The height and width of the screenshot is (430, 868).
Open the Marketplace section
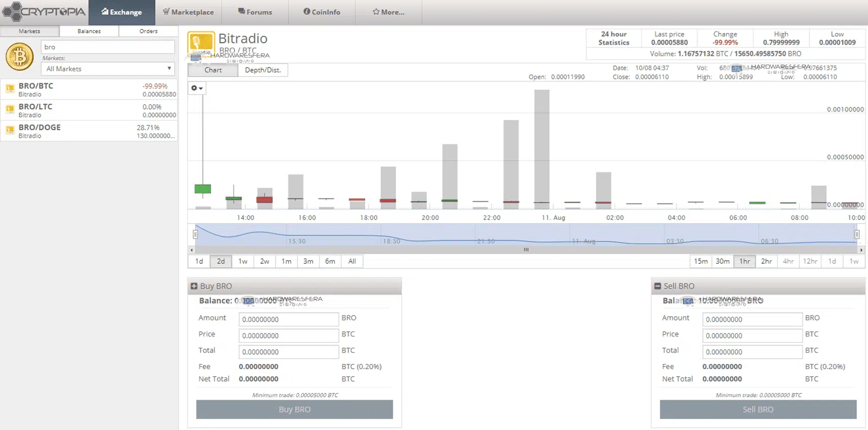(x=188, y=12)
